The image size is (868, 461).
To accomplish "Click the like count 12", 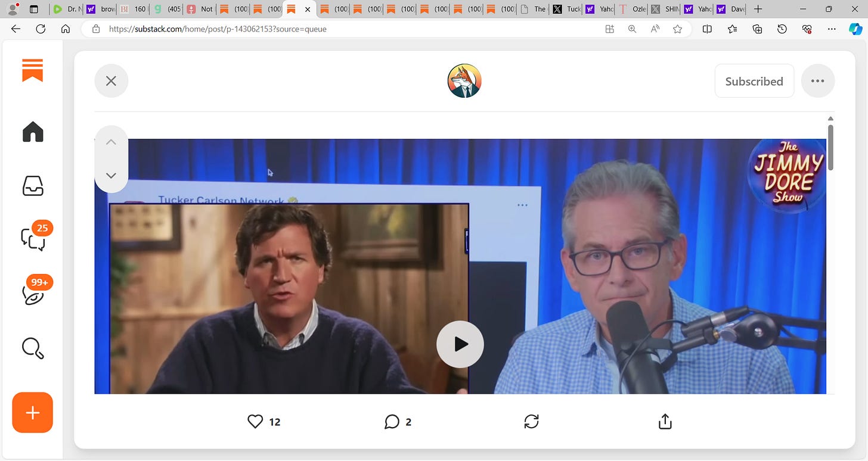I will tap(274, 422).
